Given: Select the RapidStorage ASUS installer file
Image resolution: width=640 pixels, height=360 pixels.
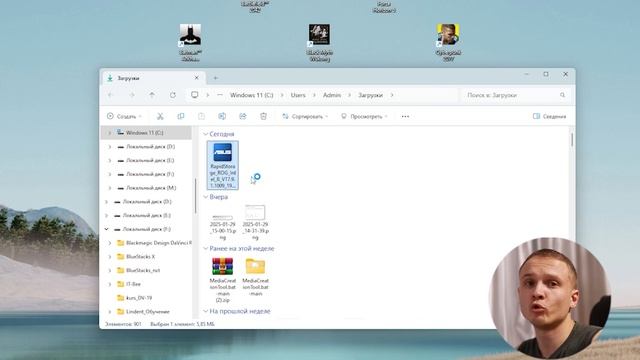Looking at the screenshot, I should pyautogui.click(x=222, y=165).
